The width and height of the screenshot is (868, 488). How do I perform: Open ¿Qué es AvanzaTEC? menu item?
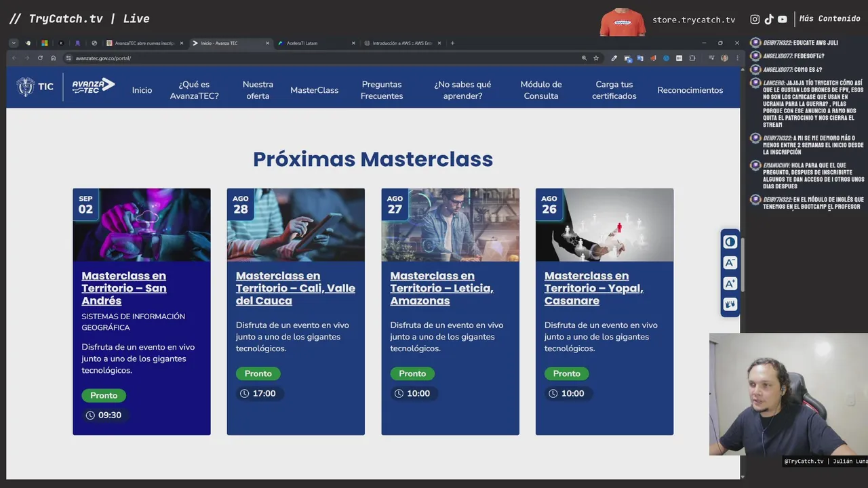(194, 90)
